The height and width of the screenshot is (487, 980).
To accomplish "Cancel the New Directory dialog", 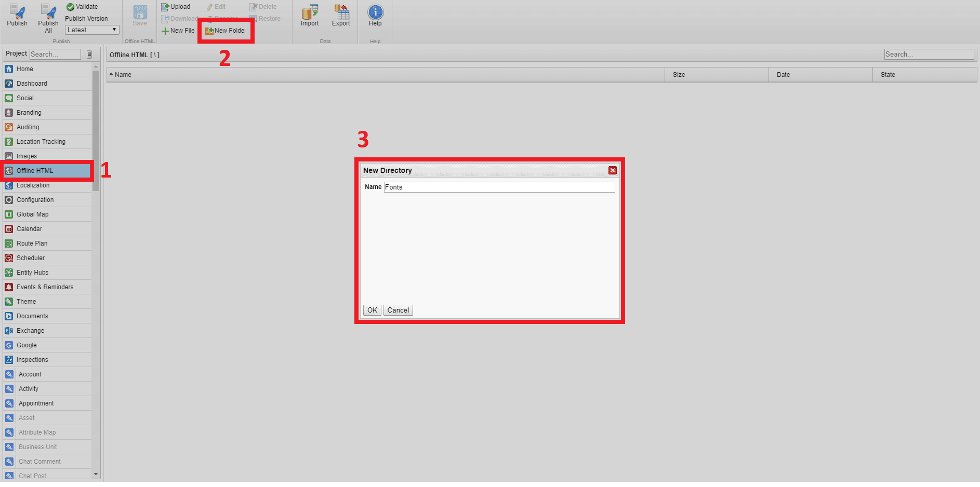I will [398, 310].
